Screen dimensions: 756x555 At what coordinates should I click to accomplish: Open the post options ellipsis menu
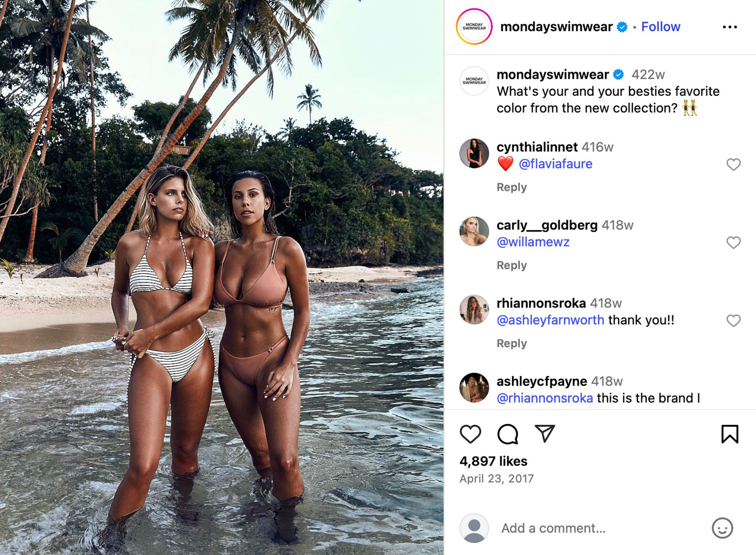(729, 26)
